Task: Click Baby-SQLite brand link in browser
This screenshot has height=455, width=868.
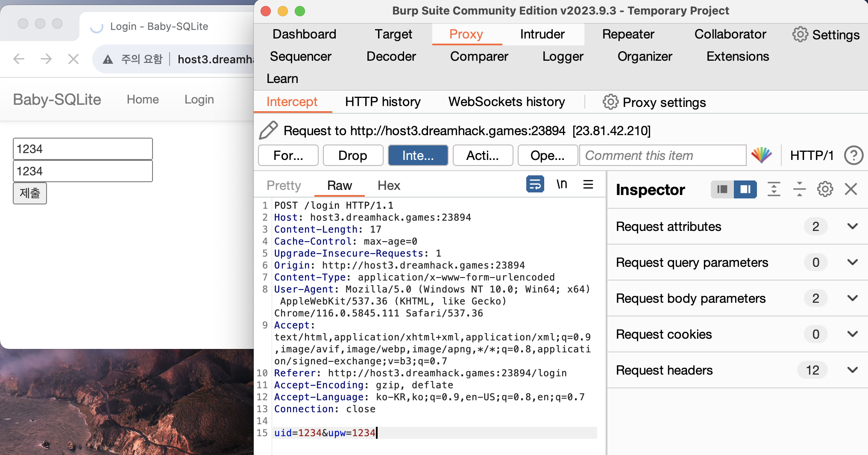Action: click(x=57, y=99)
